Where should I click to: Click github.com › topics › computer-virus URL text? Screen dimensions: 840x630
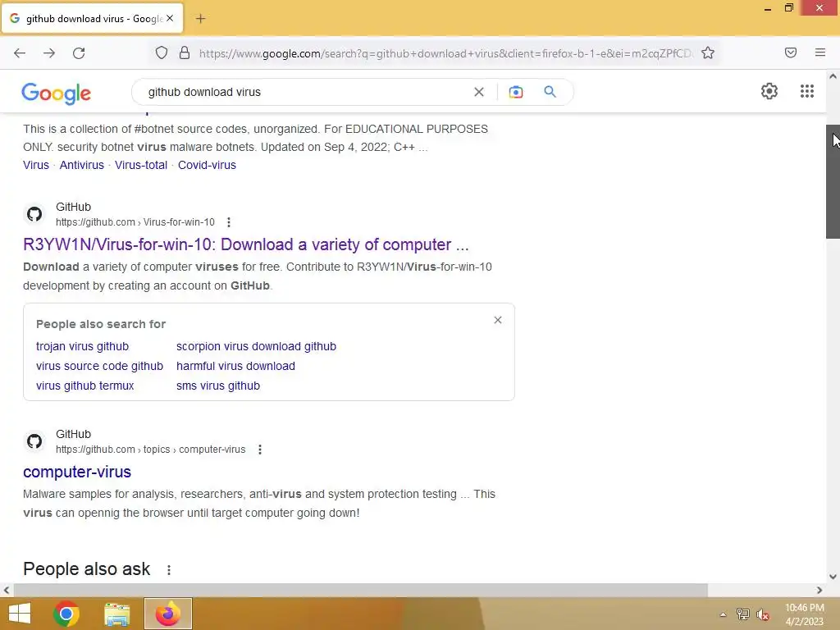(151, 450)
